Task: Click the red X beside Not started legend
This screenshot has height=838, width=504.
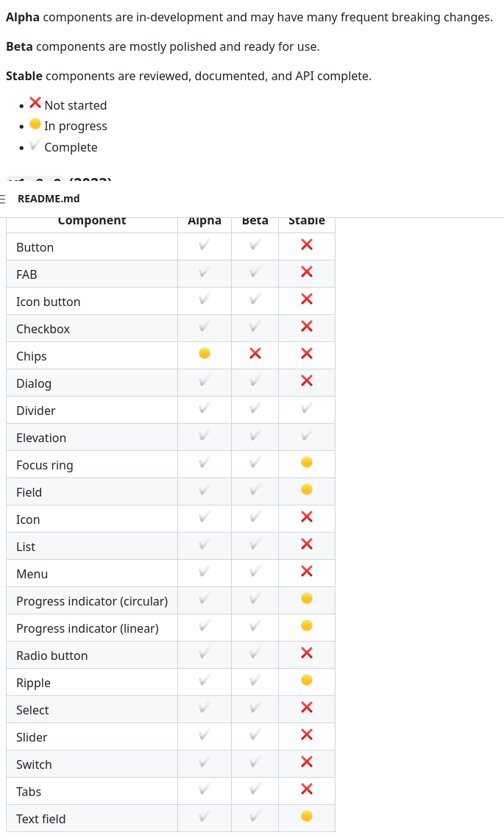Action: 35,103
